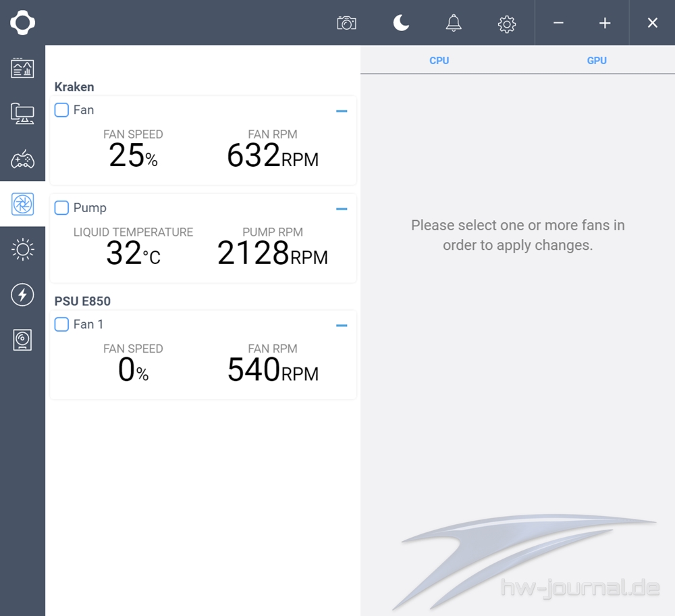
Task: Click the 'Please select one or more fans' message
Action: 518,235
